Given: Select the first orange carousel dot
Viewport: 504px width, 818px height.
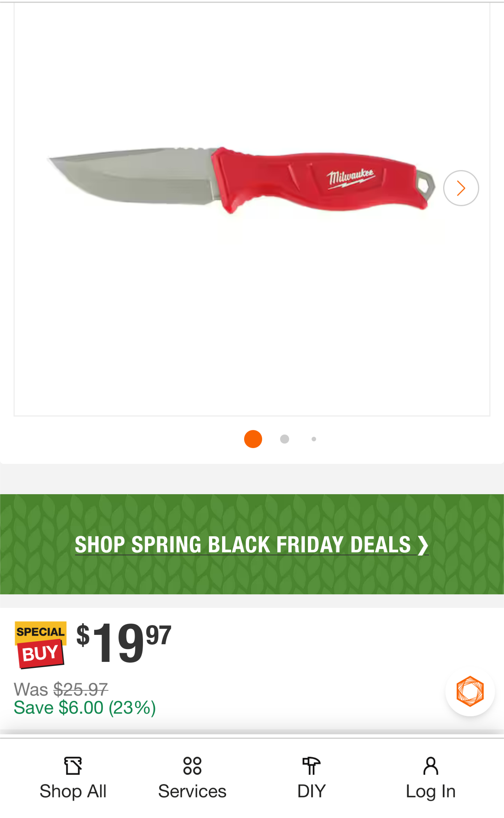Looking at the screenshot, I should [x=253, y=439].
